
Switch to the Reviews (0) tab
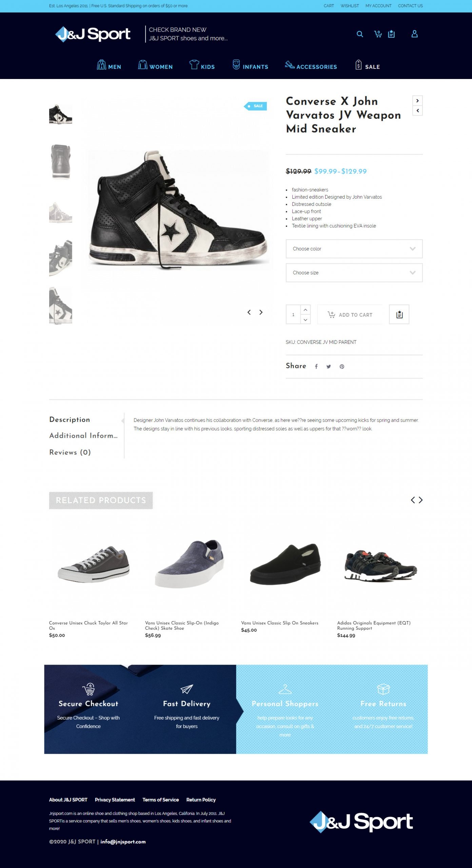pos(70,452)
